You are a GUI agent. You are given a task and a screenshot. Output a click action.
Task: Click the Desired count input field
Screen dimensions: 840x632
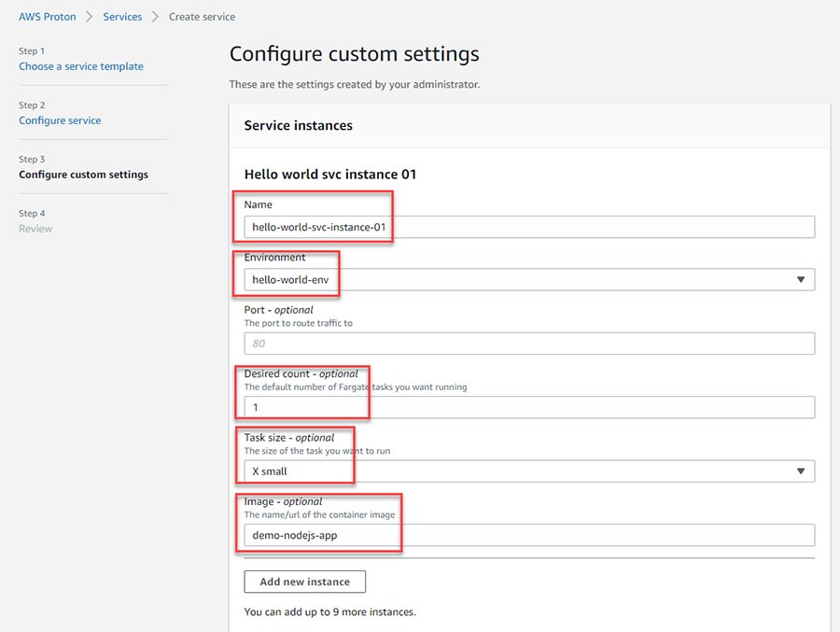click(527, 406)
